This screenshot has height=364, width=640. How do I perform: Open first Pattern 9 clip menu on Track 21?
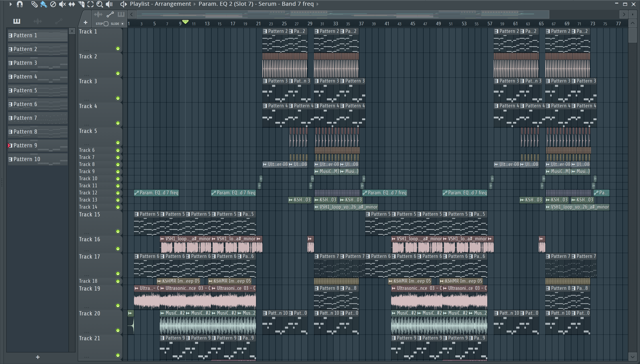coord(162,338)
